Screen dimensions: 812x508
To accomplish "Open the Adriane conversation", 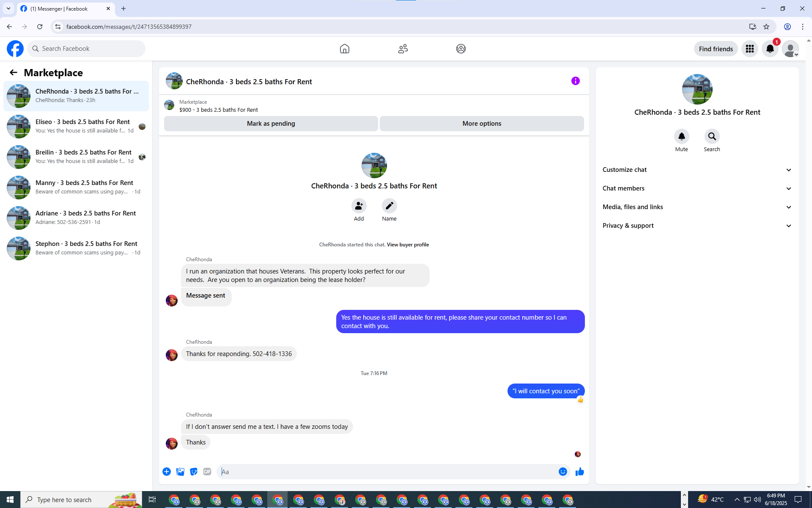I will pos(76,218).
